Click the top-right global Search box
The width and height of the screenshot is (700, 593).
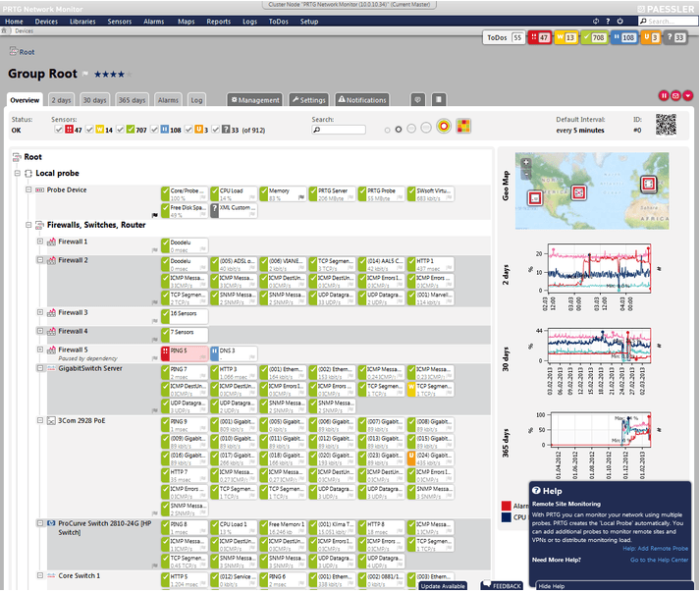(x=668, y=21)
